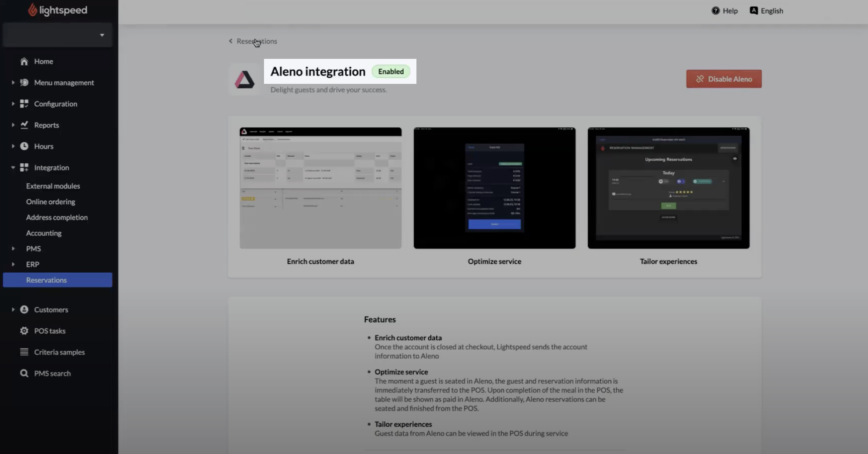Click the Reports chart icon
The image size is (868, 454).
click(x=24, y=125)
